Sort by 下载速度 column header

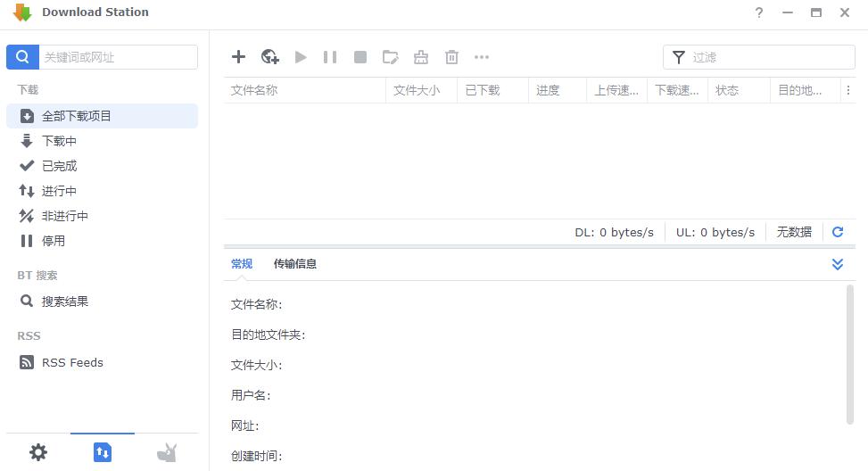pos(678,90)
